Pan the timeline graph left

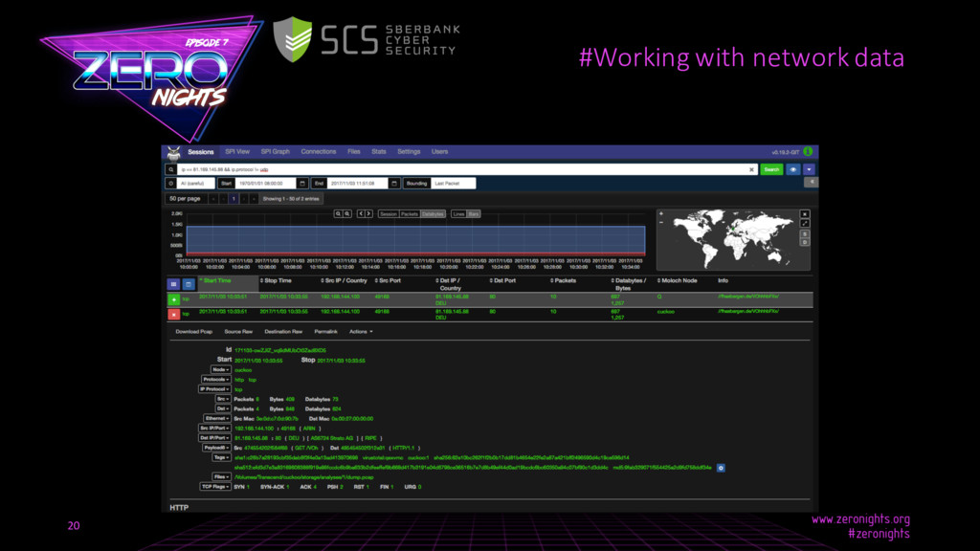click(x=361, y=213)
